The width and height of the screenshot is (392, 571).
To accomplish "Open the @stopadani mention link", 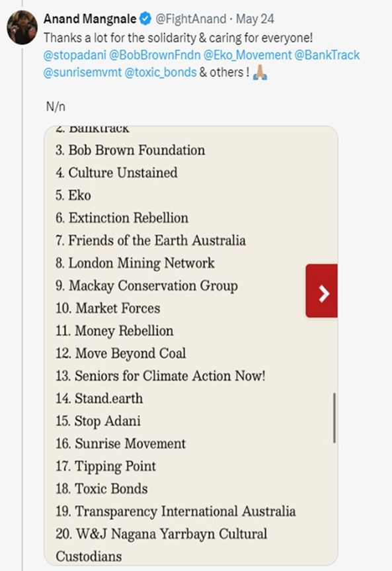I will point(75,55).
